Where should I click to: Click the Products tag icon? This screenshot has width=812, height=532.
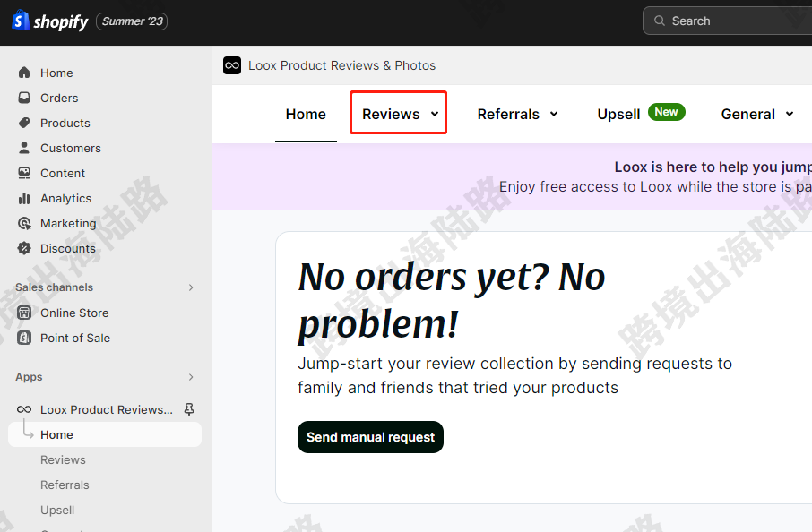point(24,123)
